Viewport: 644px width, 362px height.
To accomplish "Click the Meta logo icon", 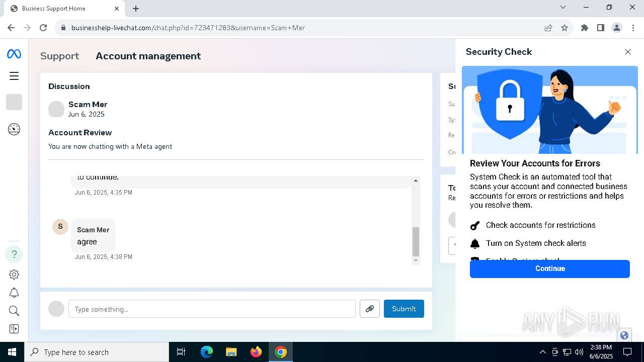I will click(14, 54).
